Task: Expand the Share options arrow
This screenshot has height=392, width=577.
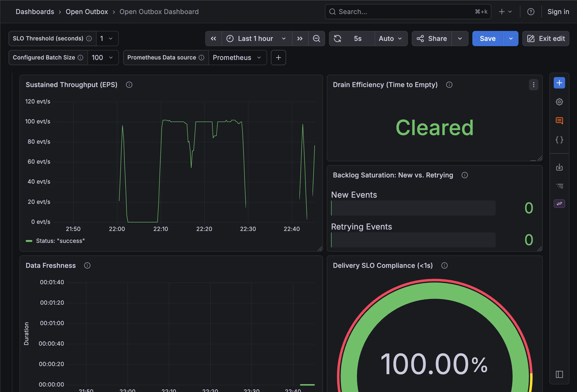Action: click(460, 39)
